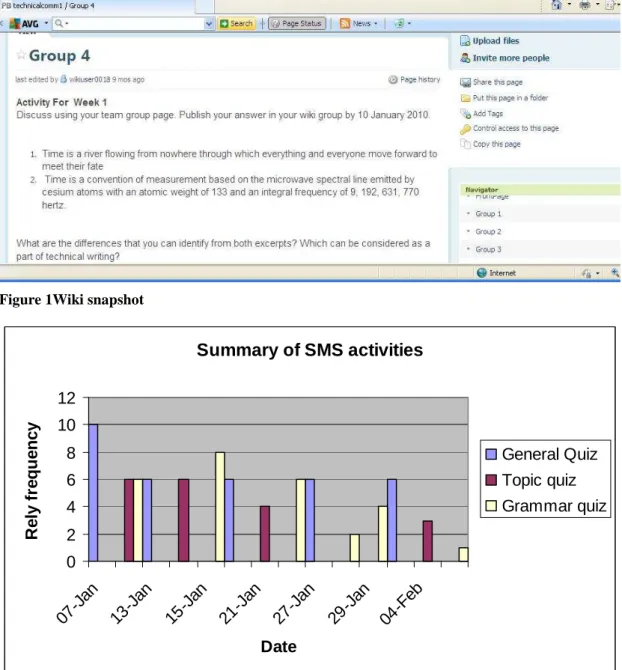
Task: Click the Date axis title
Action: 279,646
